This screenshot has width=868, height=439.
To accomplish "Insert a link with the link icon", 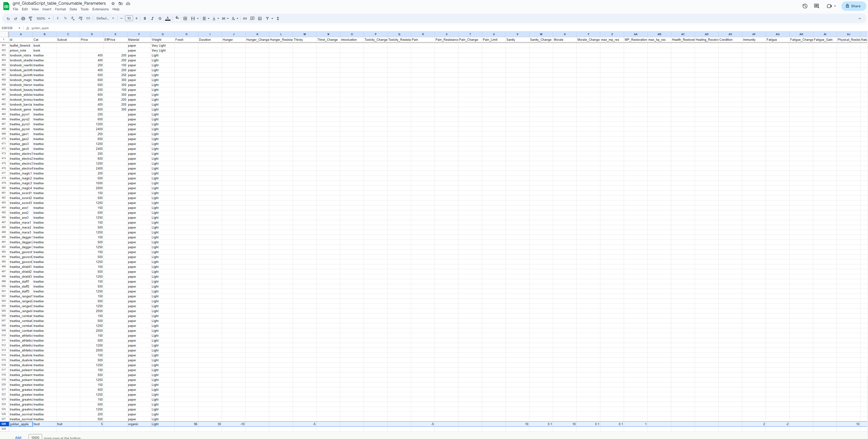I will coord(245,18).
